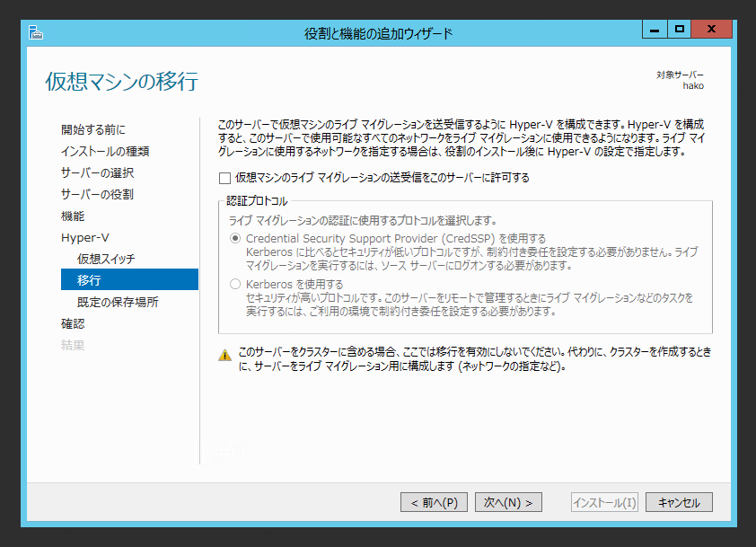Viewport: 756px width, 547px height.
Task: Click the 次へ(N) > button
Action: coord(508,503)
